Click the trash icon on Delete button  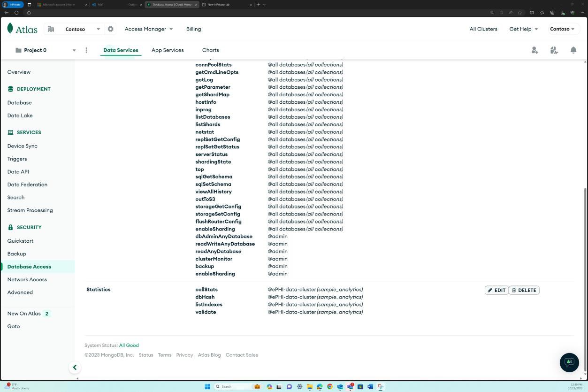click(514, 290)
